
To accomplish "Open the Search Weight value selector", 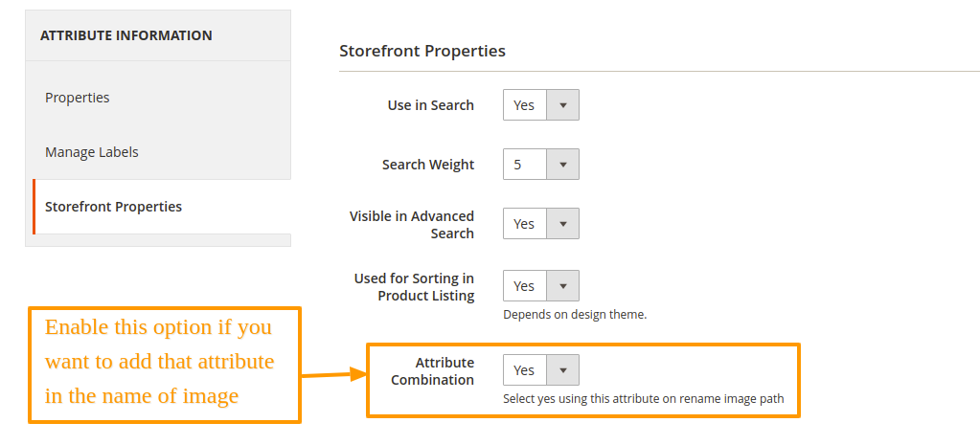I will (541, 165).
